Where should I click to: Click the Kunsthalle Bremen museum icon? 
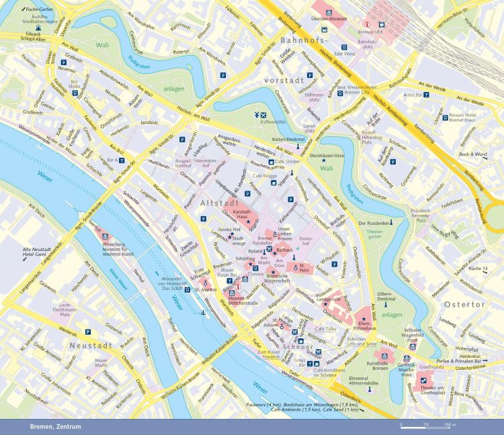[384, 356]
